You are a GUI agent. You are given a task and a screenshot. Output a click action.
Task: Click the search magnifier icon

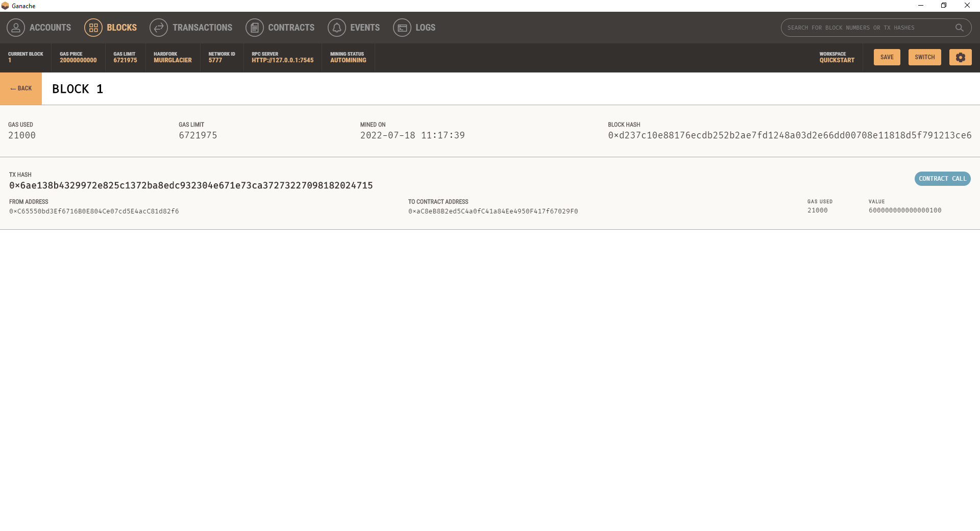pyautogui.click(x=960, y=28)
